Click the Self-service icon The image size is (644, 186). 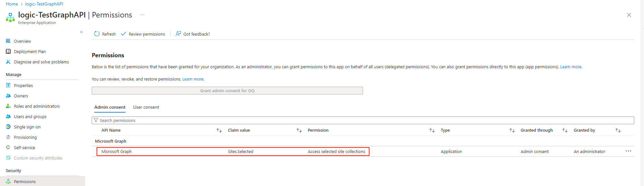coord(8,148)
